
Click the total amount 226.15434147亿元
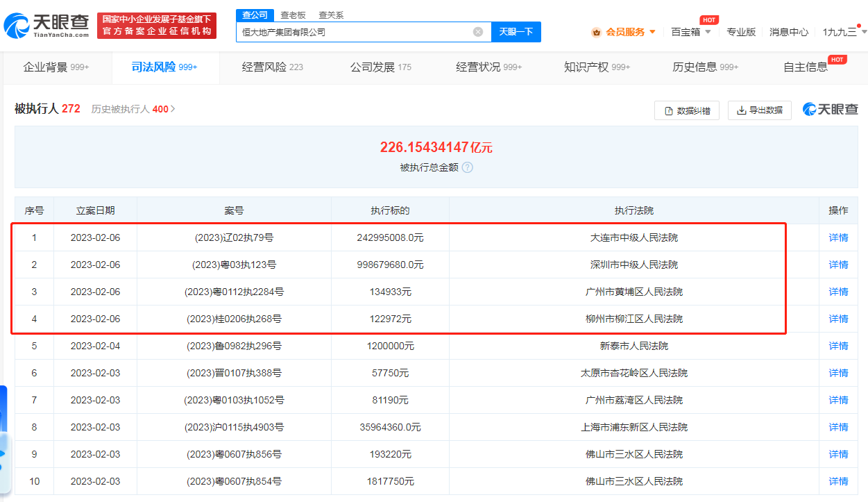(436, 147)
